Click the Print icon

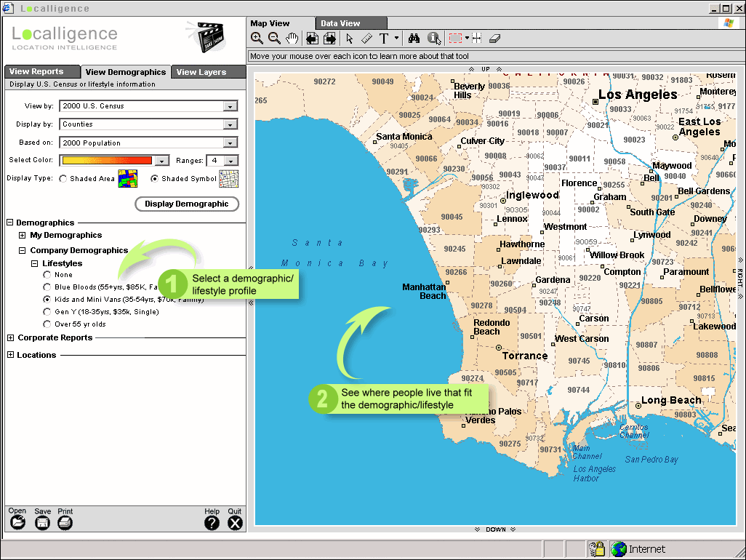[65, 523]
